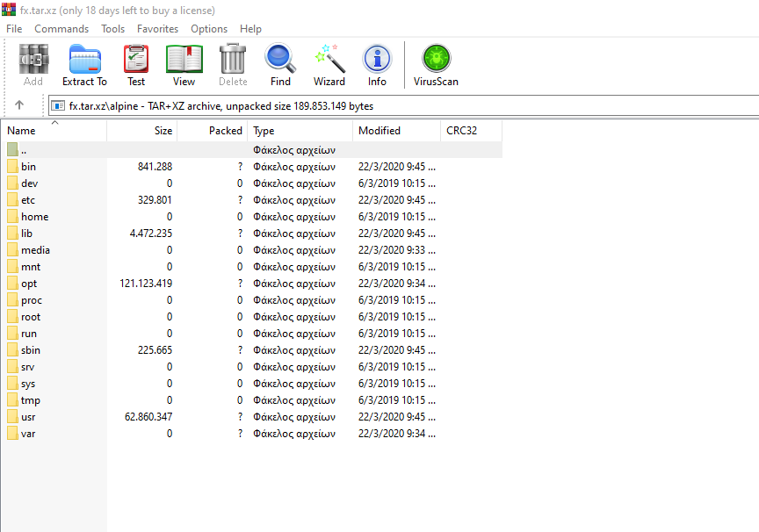Open the File menu
This screenshot has width=759, height=532.
pyautogui.click(x=14, y=29)
